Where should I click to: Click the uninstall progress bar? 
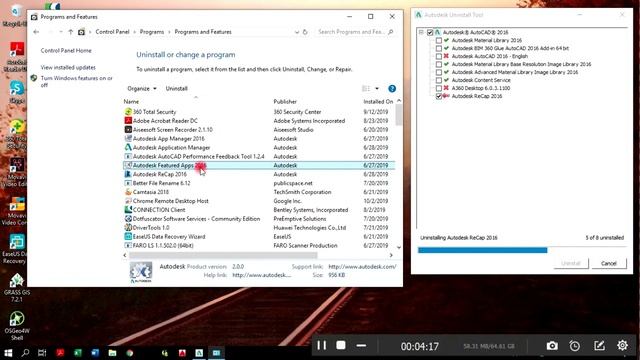(521, 250)
